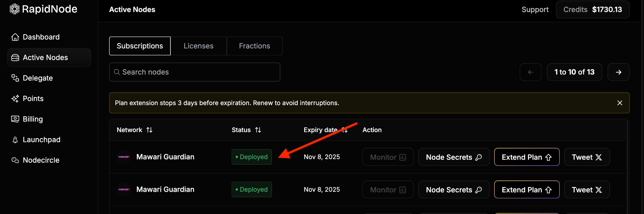Select the Subscriptions tab
Viewport: 644px width, 214px height.
pos(140,46)
